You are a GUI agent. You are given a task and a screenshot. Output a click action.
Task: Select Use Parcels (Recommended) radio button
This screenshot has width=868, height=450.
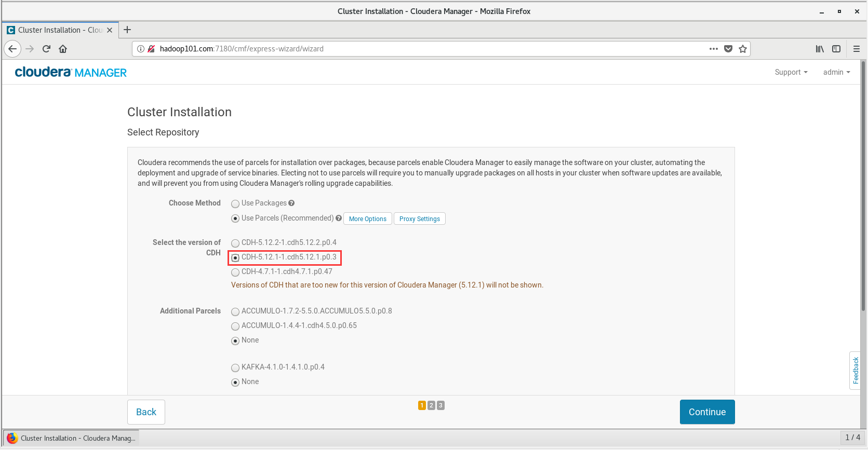(x=235, y=219)
